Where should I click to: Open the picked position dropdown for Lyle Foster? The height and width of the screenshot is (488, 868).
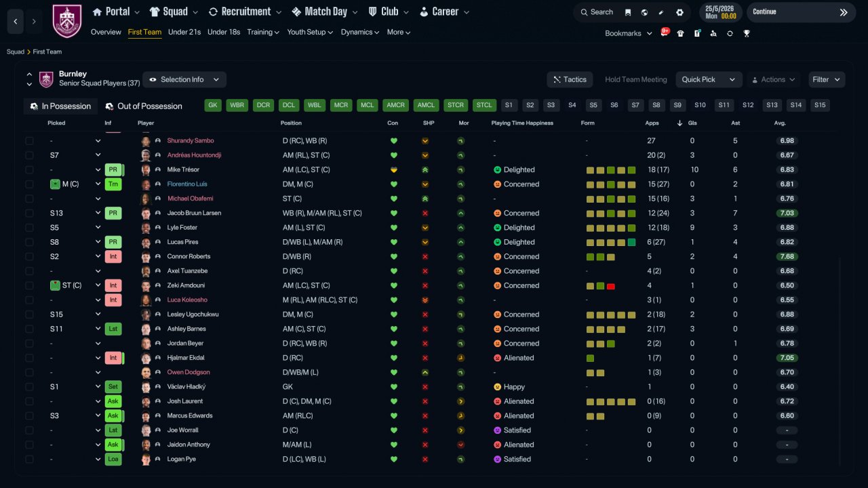(98, 228)
